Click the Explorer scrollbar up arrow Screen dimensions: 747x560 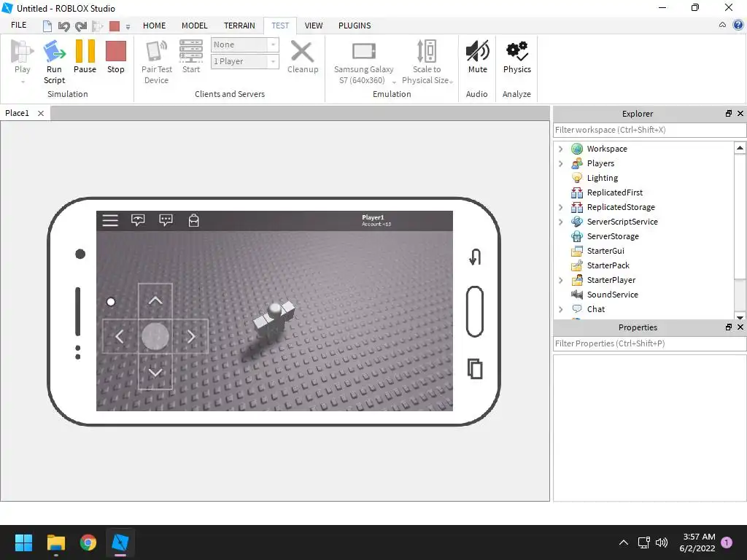(740, 147)
